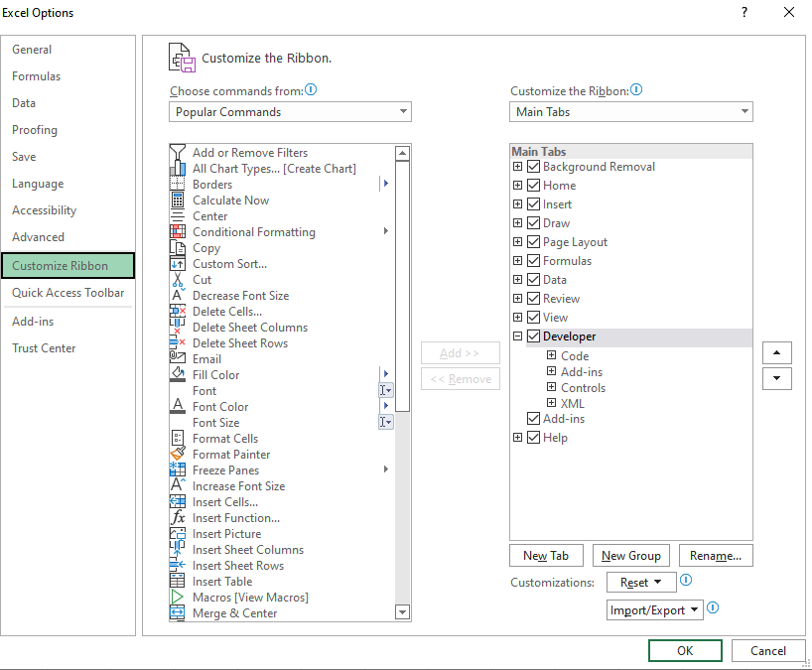Select the Decrease Font Size icon

[x=178, y=295]
